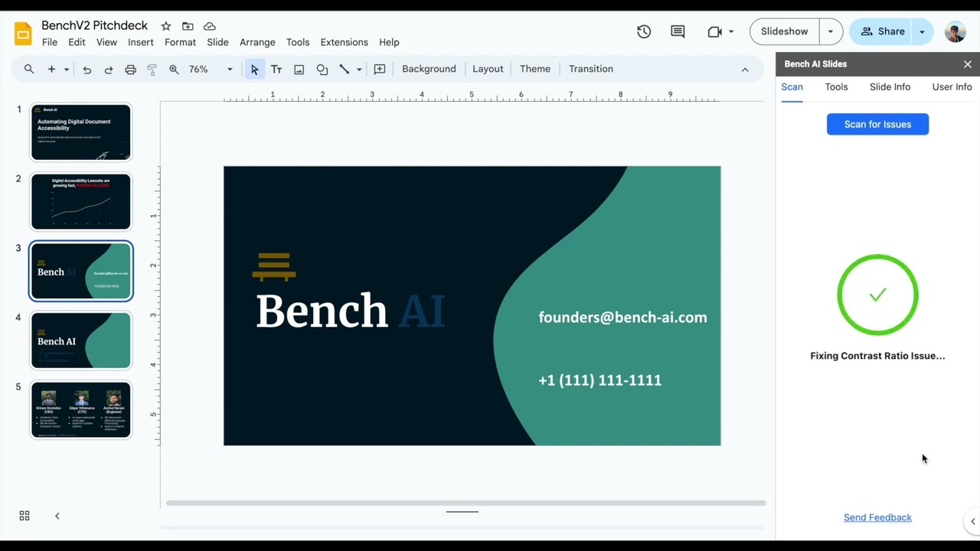Open the Insert menu
The width and height of the screenshot is (980, 551).
tap(141, 42)
